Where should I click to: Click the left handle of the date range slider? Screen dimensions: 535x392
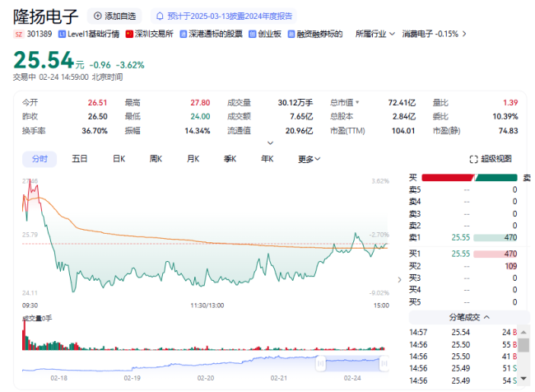(320, 363)
